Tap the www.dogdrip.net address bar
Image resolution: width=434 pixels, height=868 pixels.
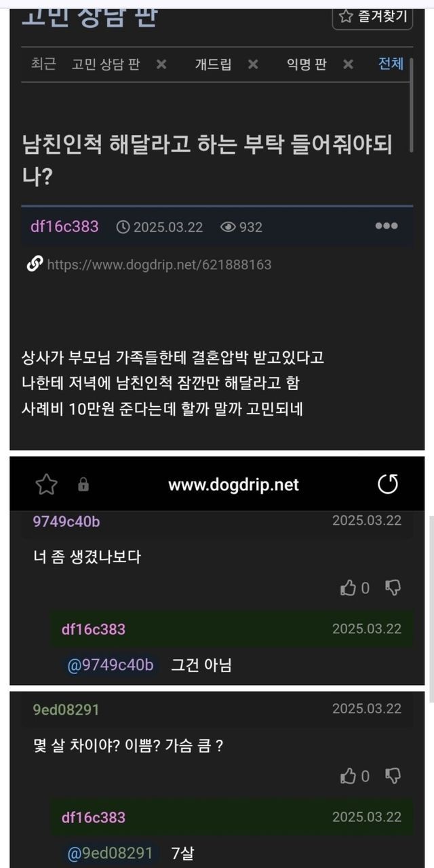point(233,485)
